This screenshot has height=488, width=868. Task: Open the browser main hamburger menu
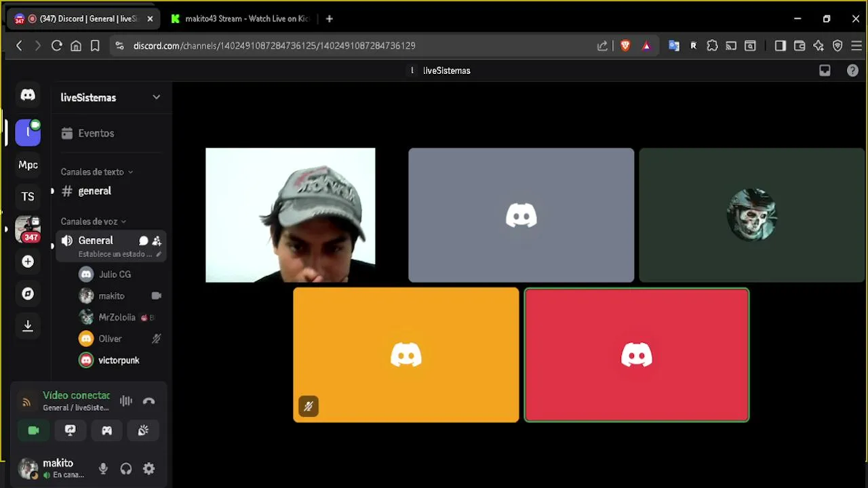(x=856, y=45)
